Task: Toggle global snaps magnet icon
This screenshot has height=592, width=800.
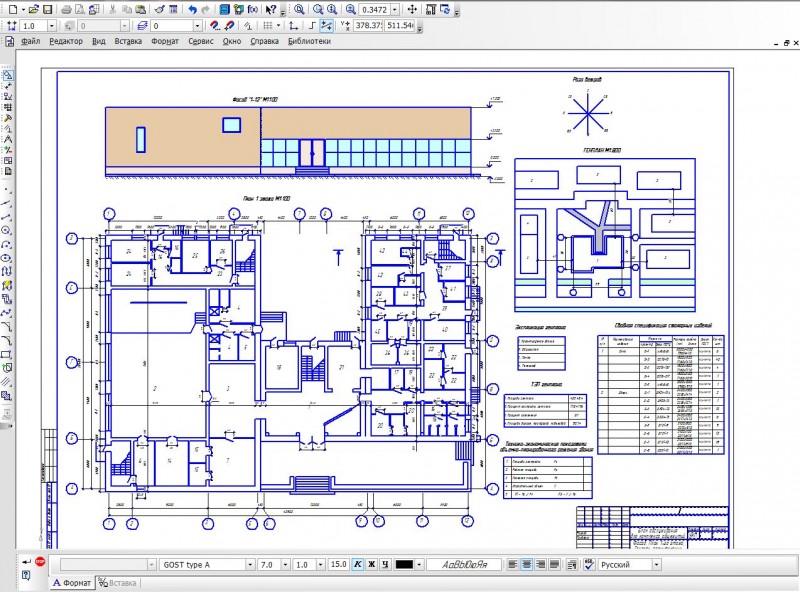Action: click(x=215, y=26)
